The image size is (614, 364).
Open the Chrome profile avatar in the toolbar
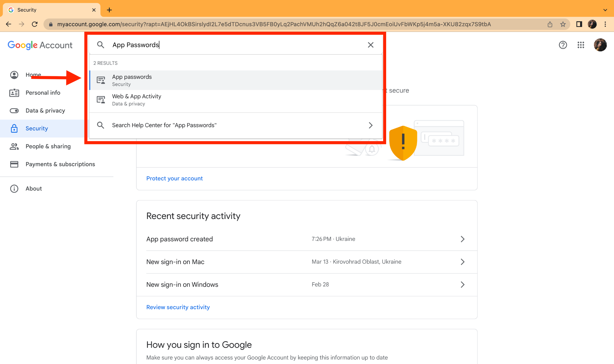(592, 24)
